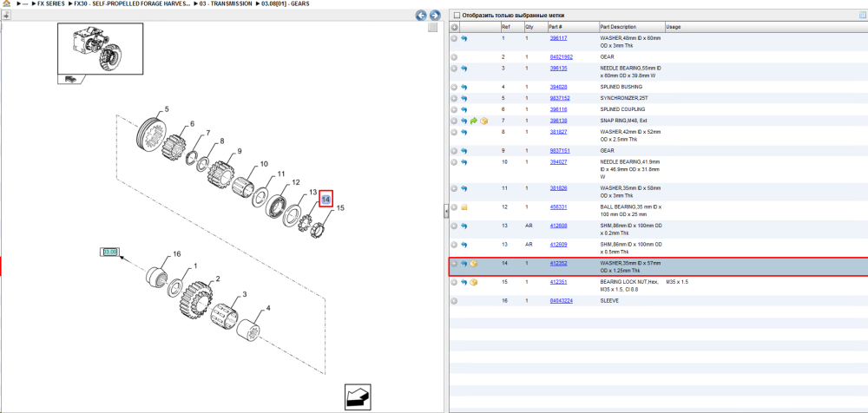
Task: Open the yellow note icon for BALL BEARING
Action: click(x=464, y=207)
